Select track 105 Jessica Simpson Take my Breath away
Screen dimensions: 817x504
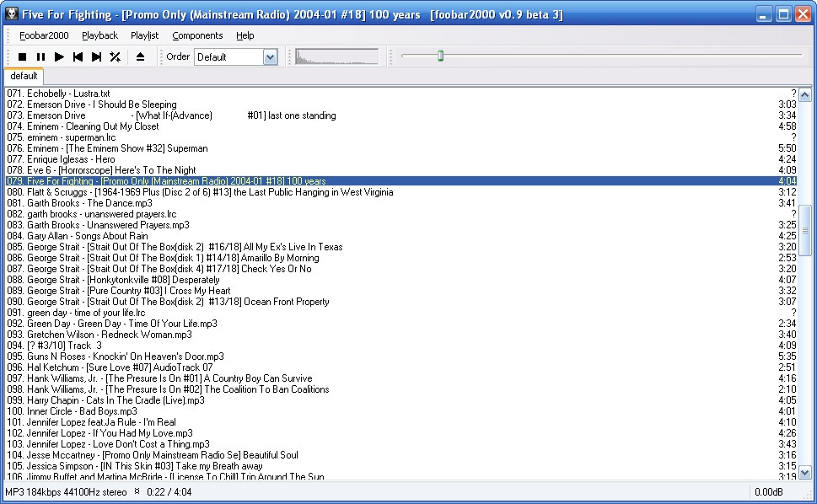[x=400, y=465]
